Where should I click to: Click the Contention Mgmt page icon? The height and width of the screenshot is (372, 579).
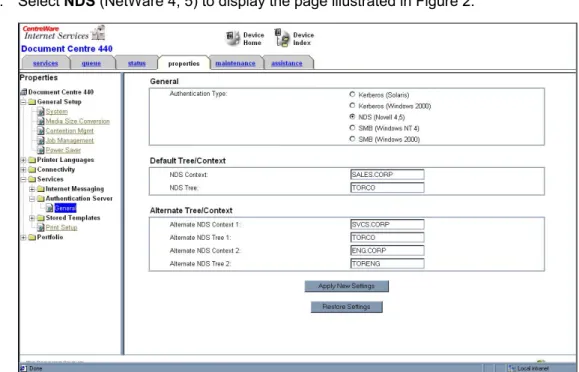[x=41, y=131]
